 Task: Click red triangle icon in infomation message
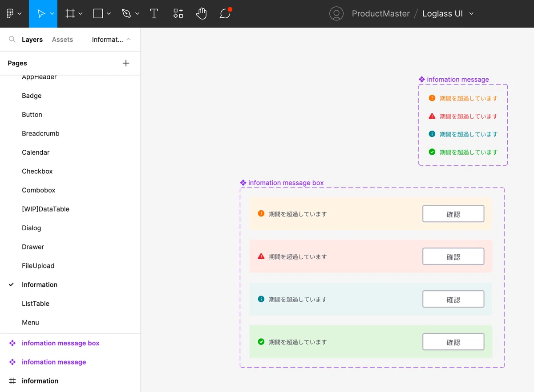tap(432, 116)
